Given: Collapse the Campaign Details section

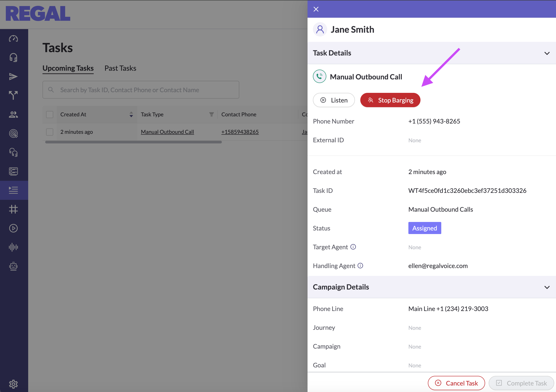Looking at the screenshot, I should tap(547, 287).
